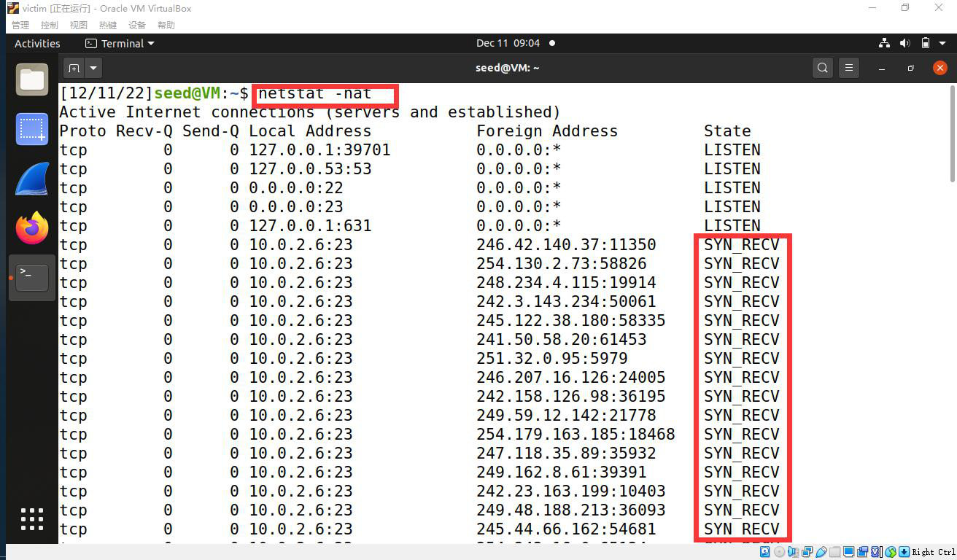Image resolution: width=957 pixels, height=560 pixels.
Task: Click the Activities button
Action: tap(36, 43)
